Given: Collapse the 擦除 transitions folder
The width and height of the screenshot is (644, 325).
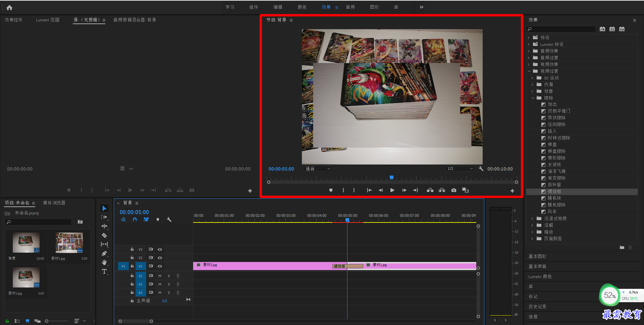Looking at the screenshot, I should (533, 98).
